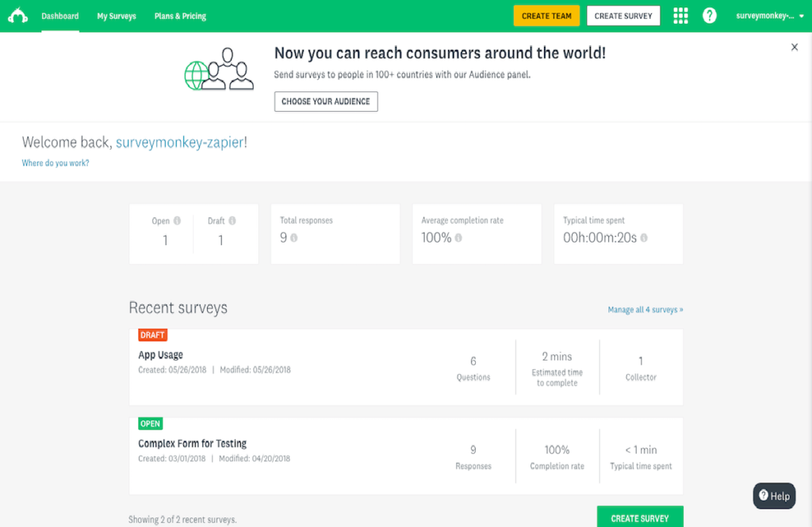Viewport: 812px width, 527px height.
Task: Click the SurveyMonkey logo icon
Action: coord(17,16)
